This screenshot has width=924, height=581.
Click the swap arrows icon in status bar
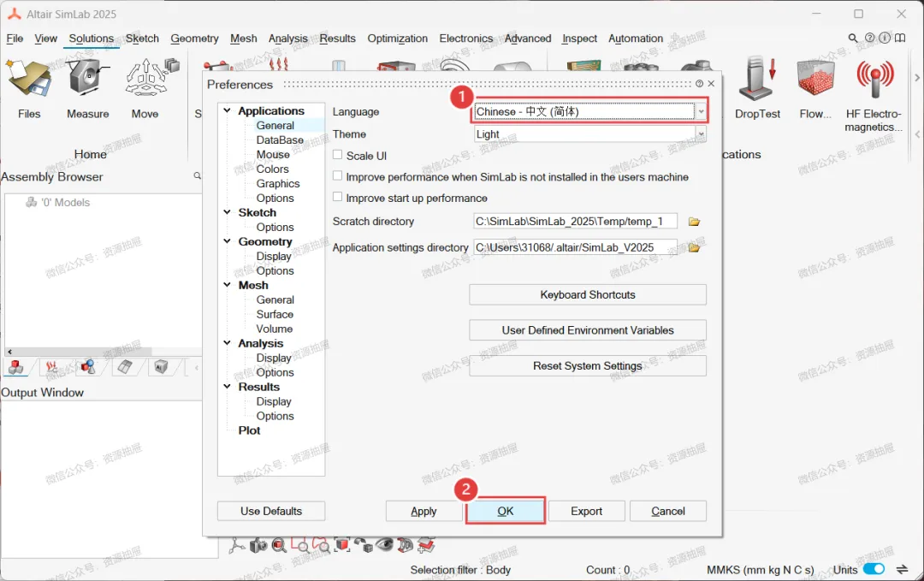(903, 569)
